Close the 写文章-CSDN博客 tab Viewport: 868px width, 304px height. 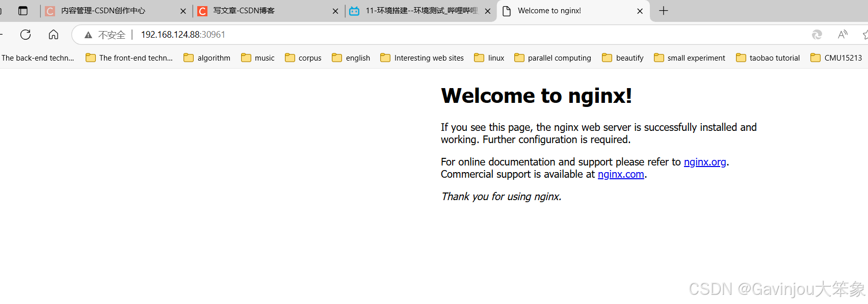coord(335,11)
